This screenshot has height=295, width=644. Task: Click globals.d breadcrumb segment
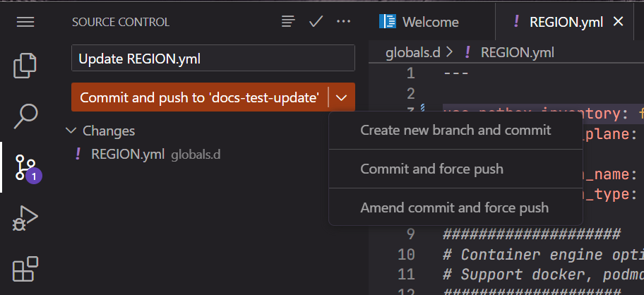413,52
